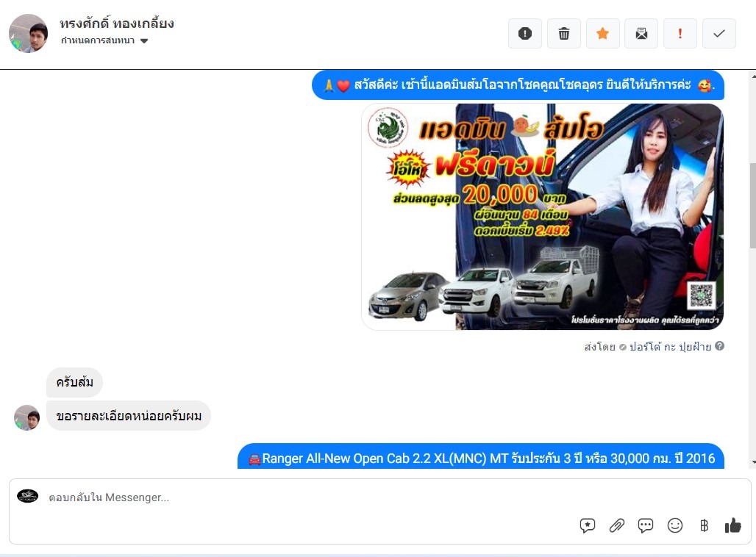This screenshot has height=557, width=756.
Task: Click the customer's profile picture in header
Action: [x=29, y=33]
